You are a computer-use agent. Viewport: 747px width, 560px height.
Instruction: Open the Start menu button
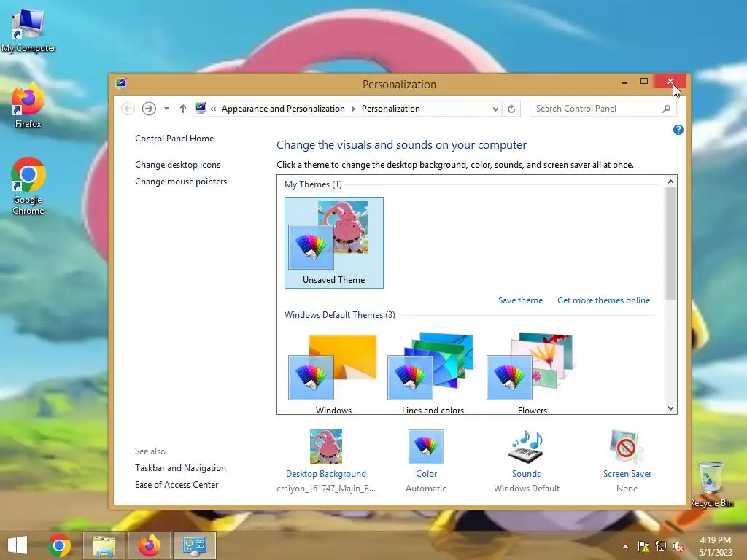pyautogui.click(x=18, y=545)
